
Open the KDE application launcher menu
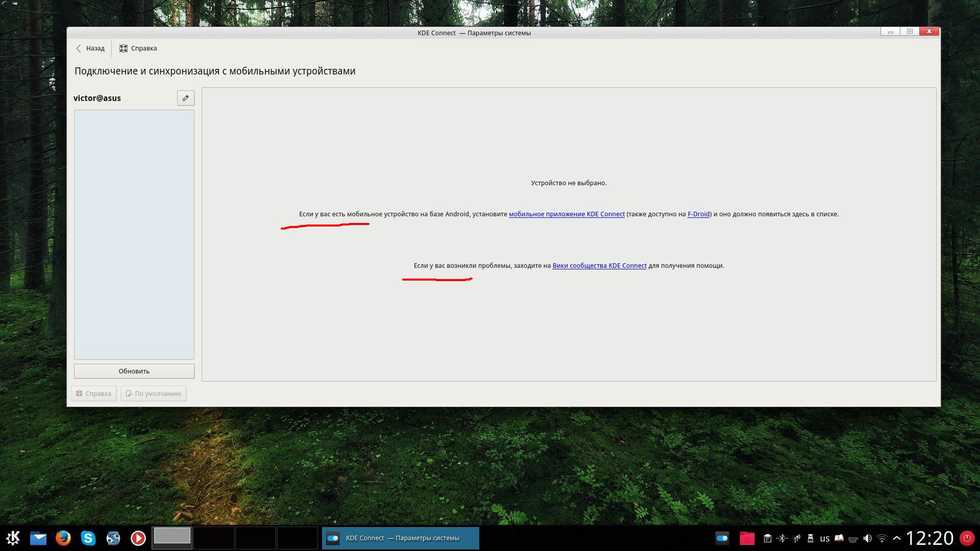(x=13, y=538)
